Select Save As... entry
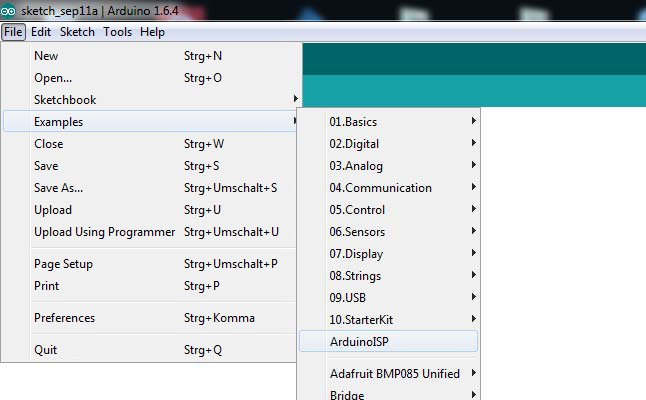646x400 pixels. point(150,188)
